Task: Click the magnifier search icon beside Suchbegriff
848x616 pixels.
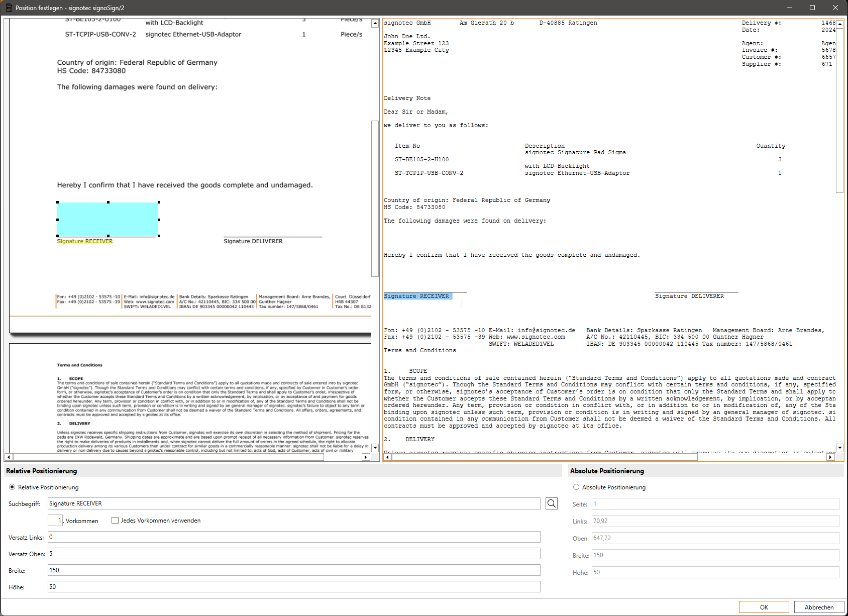Action: (x=551, y=503)
